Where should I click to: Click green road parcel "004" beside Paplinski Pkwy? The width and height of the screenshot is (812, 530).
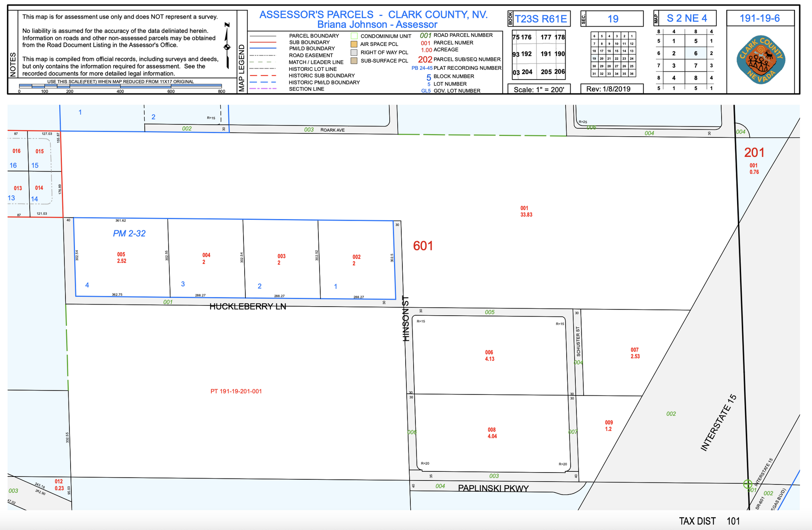tap(440, 486)
